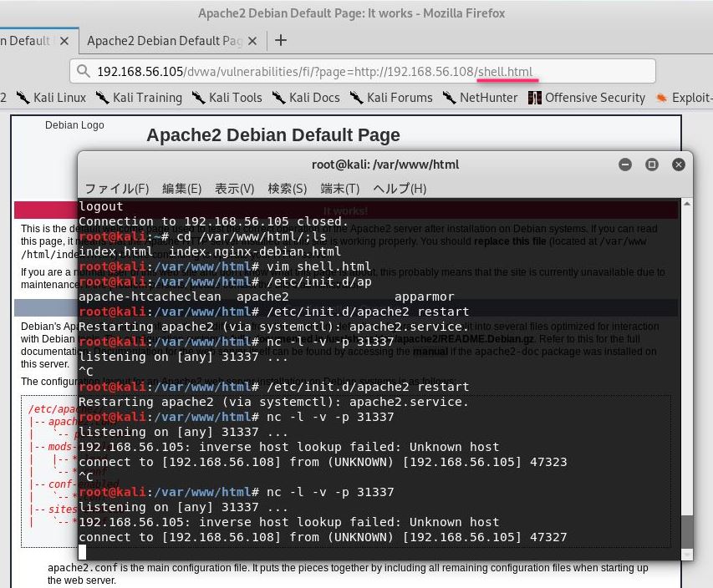The height and width of the screenshot is (588, 713).
Task: Click the terminal scrollbar down arrow
Action: [687, 555]
